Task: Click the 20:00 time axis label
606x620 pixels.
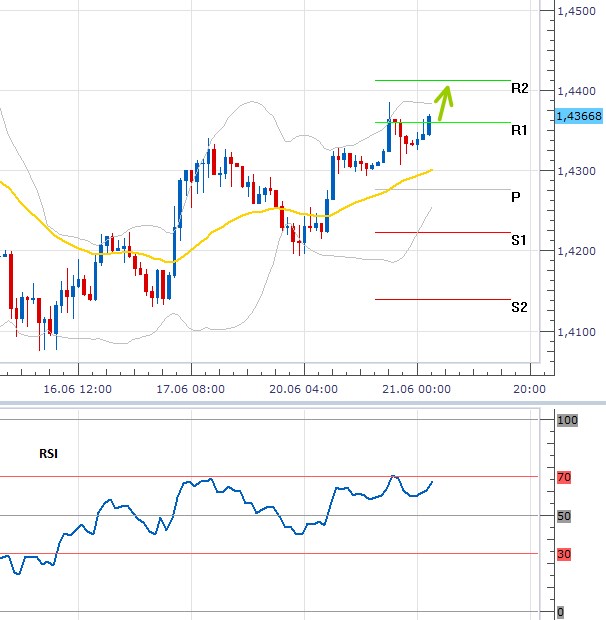Action: 529,389
